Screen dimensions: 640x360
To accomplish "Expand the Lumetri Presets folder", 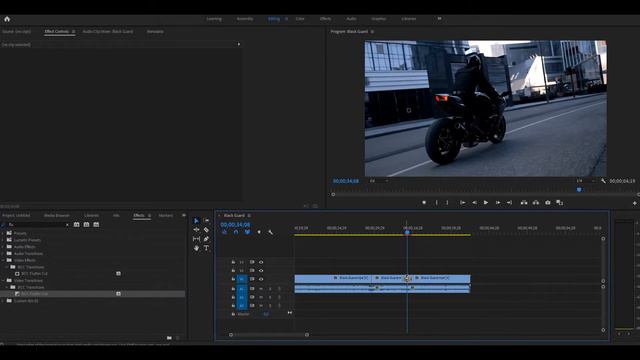I will coord(3,240).
